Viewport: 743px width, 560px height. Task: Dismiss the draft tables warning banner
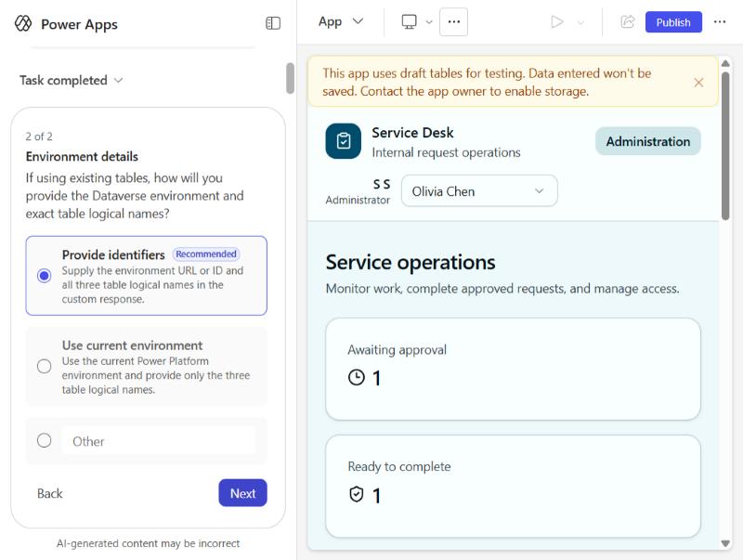(698, 83)
